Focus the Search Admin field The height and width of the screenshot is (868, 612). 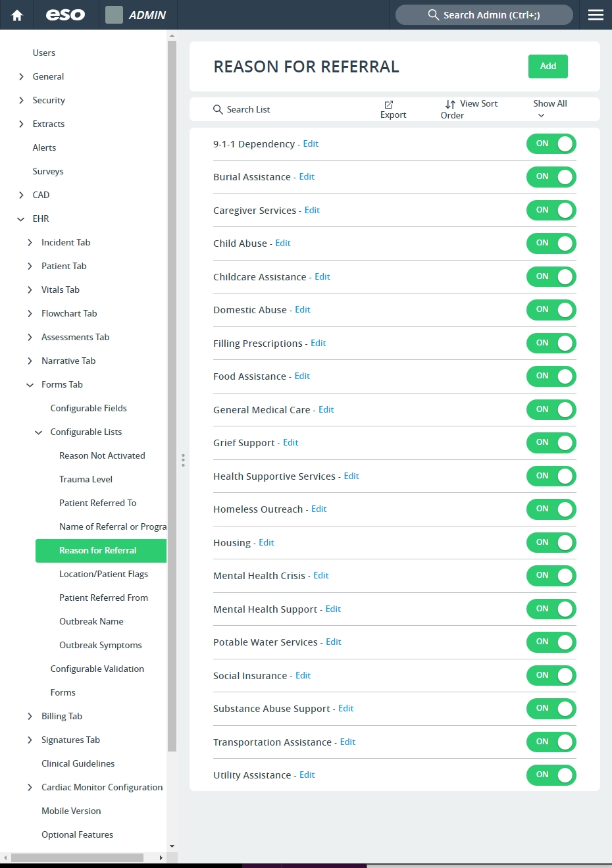pyautogui.click(x=484, y=14)
